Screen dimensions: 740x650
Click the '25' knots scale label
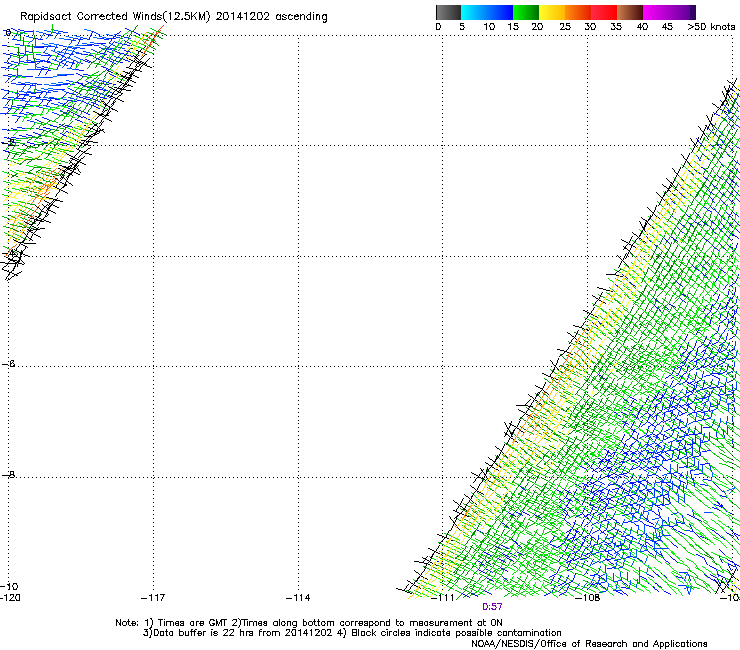point(565,27)
